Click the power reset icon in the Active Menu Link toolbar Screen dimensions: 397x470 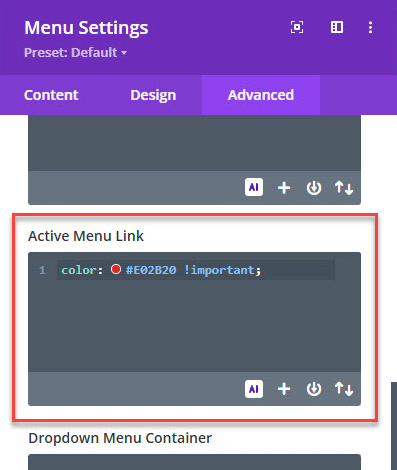click(314, 389)
